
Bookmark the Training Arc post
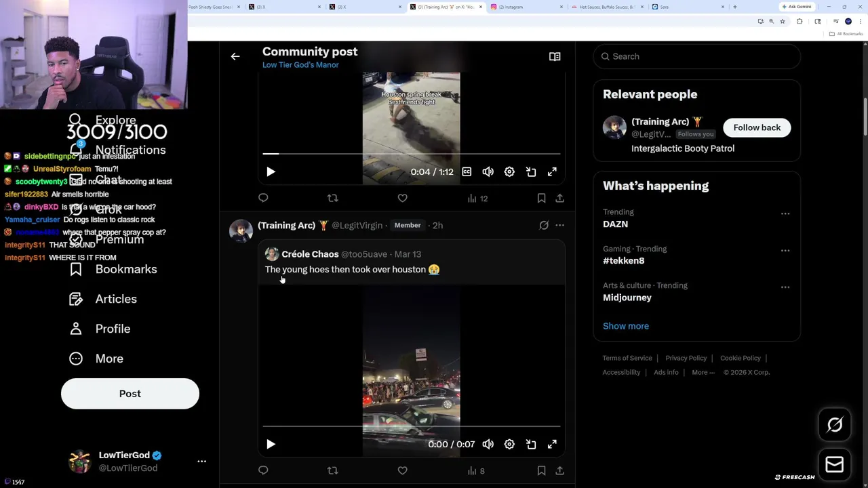tap(541, 470)
